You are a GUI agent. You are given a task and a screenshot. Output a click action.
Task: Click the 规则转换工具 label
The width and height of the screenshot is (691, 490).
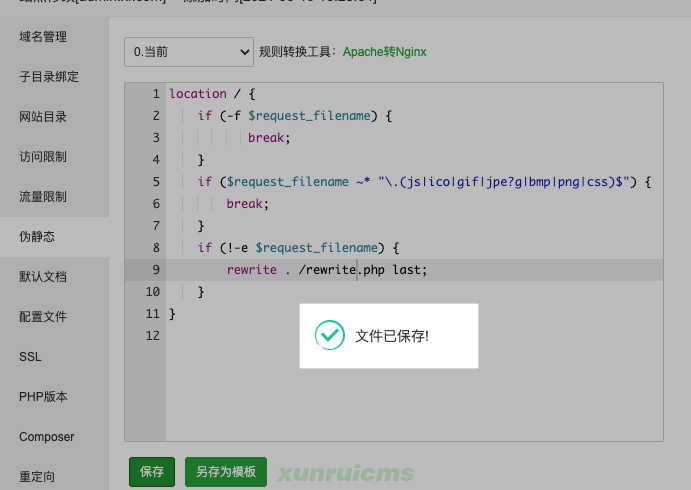[x=297, y=52]
